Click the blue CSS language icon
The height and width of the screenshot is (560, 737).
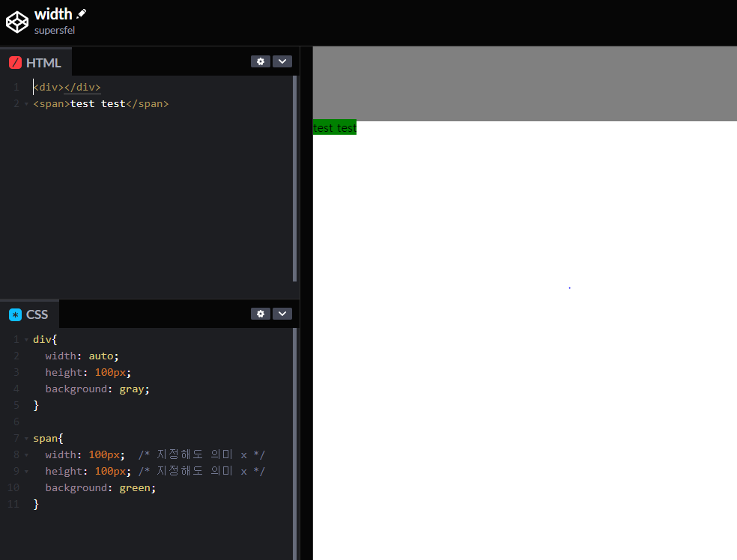tap(16, 314)
